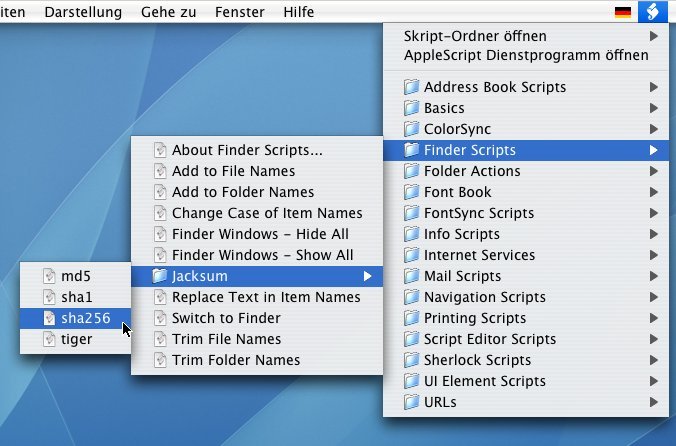Expand the Address Book Scripts submenu arrow
This screenshot has width=676, height=446.
click(654, 87)
